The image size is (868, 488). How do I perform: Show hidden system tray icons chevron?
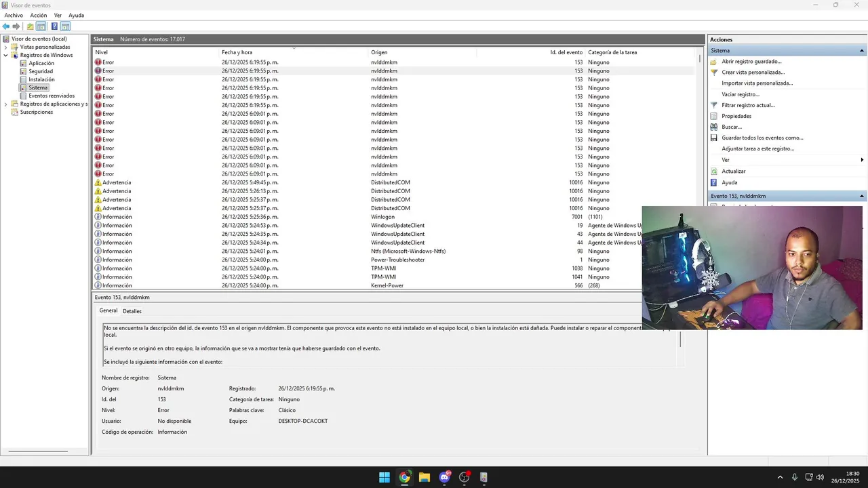click(x=780, y=477)
